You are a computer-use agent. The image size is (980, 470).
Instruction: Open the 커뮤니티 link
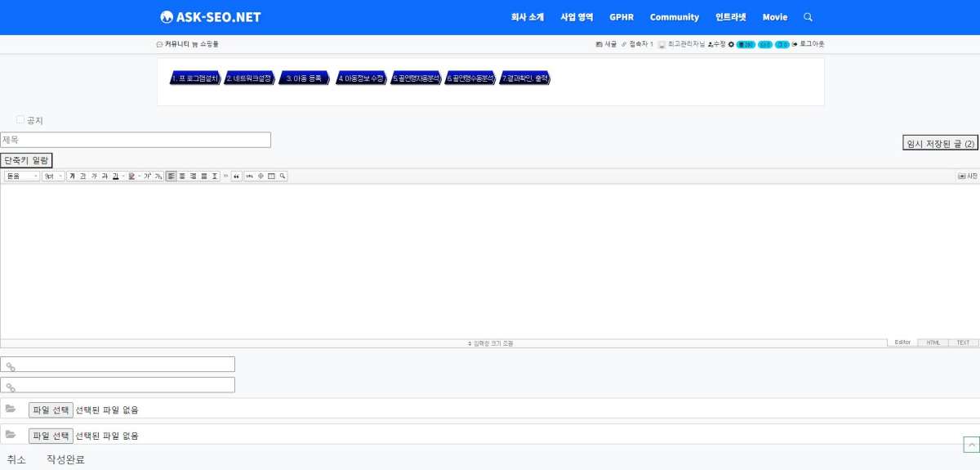tap(173, 44)
